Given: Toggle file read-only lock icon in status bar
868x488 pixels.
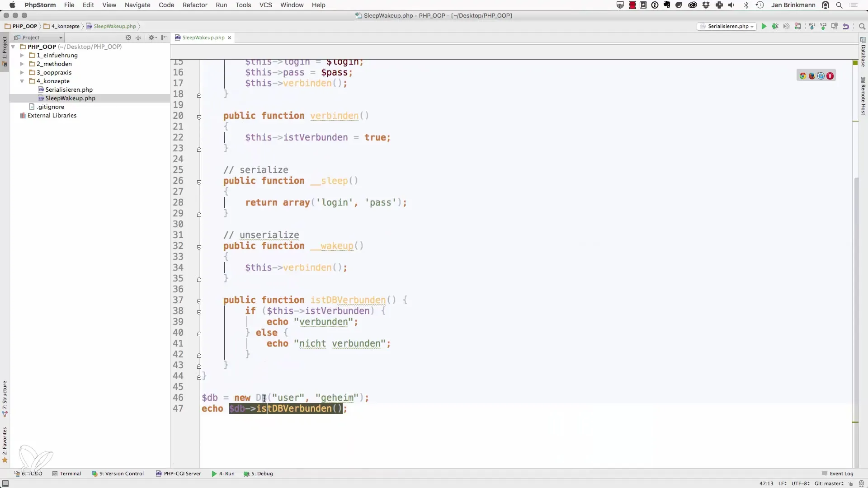Looking at the screenshot, I should (850, 483).
